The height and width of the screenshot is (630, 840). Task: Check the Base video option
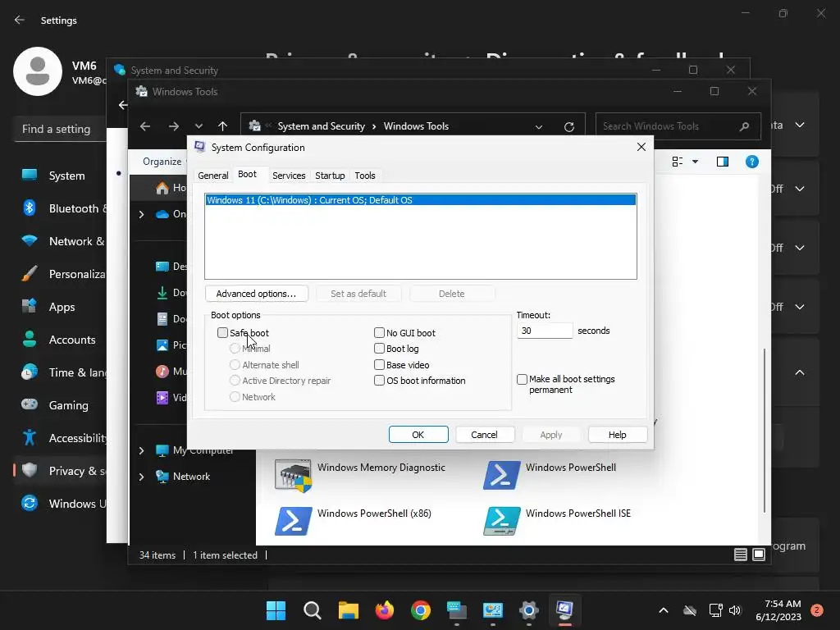(379, 365)
